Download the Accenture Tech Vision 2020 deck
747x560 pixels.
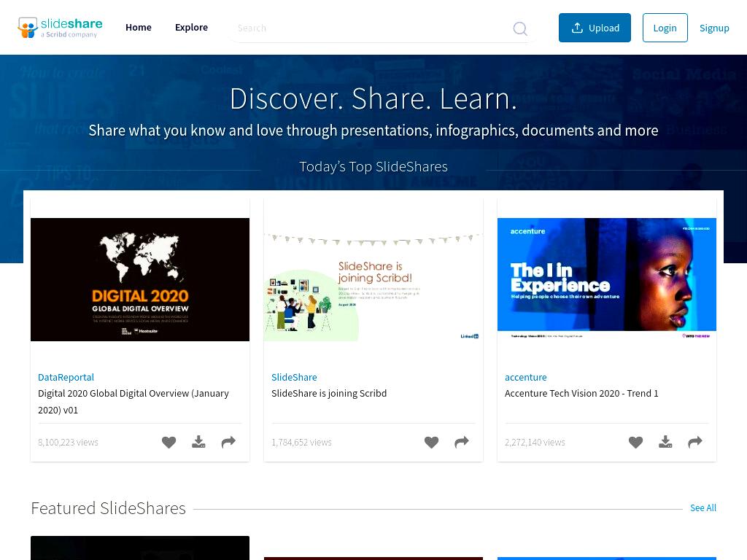[665, 443]
